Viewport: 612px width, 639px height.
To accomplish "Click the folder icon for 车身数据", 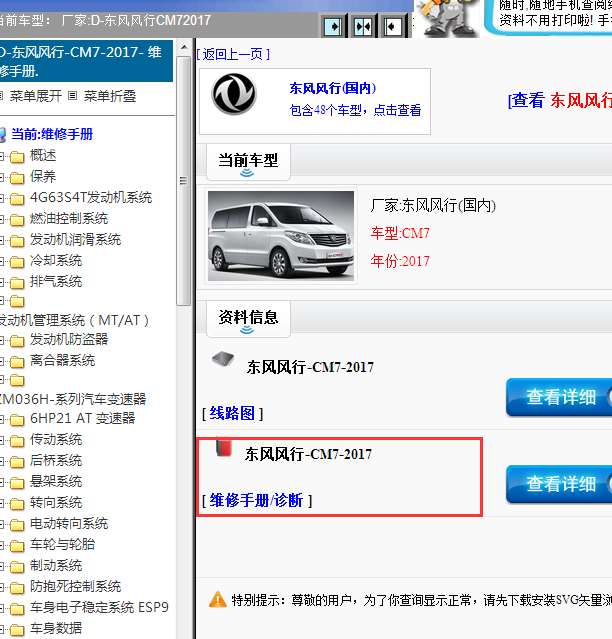I will 17,630.
